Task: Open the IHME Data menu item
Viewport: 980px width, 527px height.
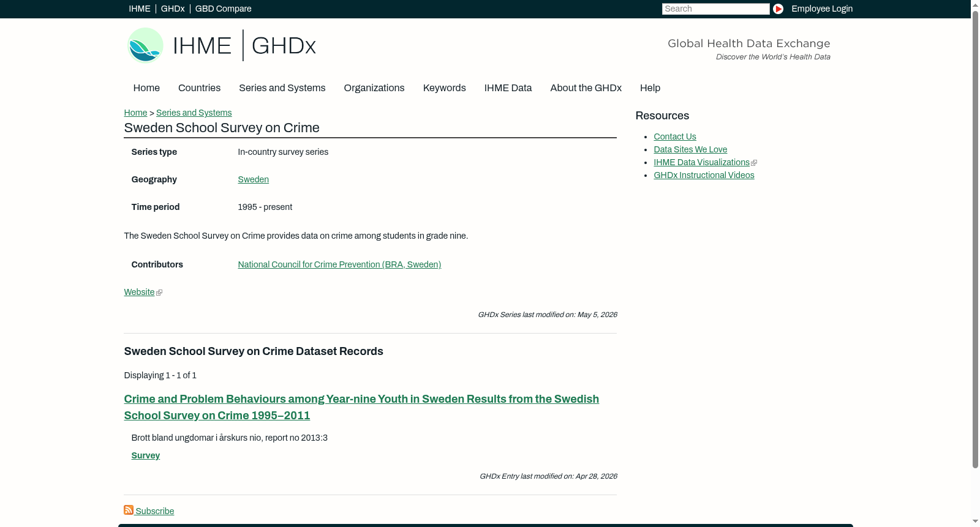Action: pyautogui.click(x=508, y=88)
